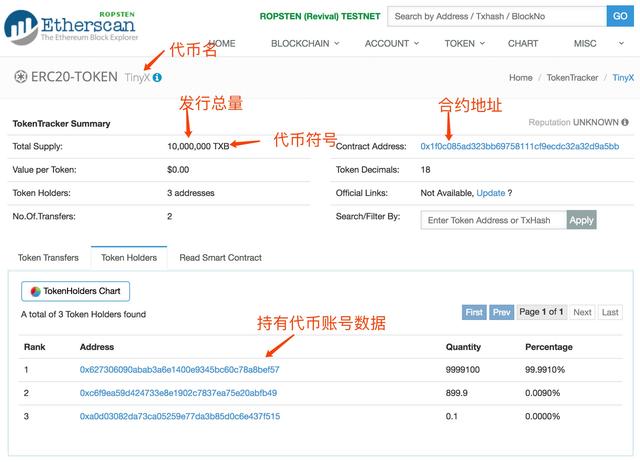Screen dimensions: 640x462
Task: Focus the Enter Token Address or TxHash field
Action: (x=493, y=220)
